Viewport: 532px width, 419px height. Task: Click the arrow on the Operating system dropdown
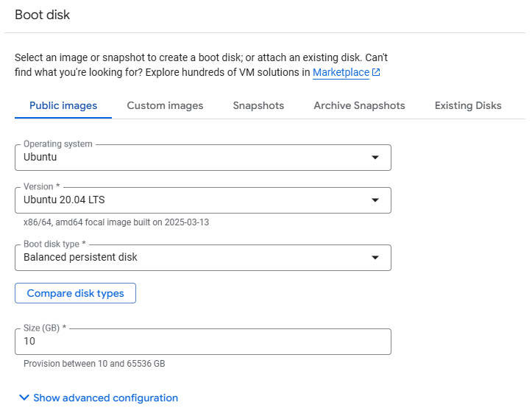coord(375,158)
